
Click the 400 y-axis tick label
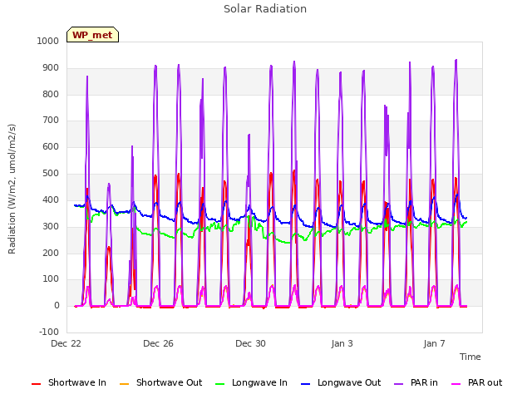pyautogui.click(x=51, y=199)
